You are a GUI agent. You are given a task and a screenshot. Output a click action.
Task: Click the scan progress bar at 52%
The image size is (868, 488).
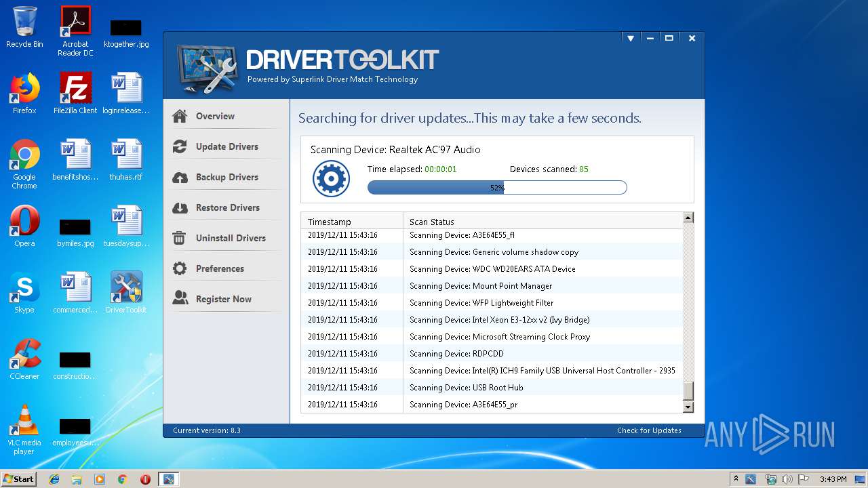[x=497, y=188]
